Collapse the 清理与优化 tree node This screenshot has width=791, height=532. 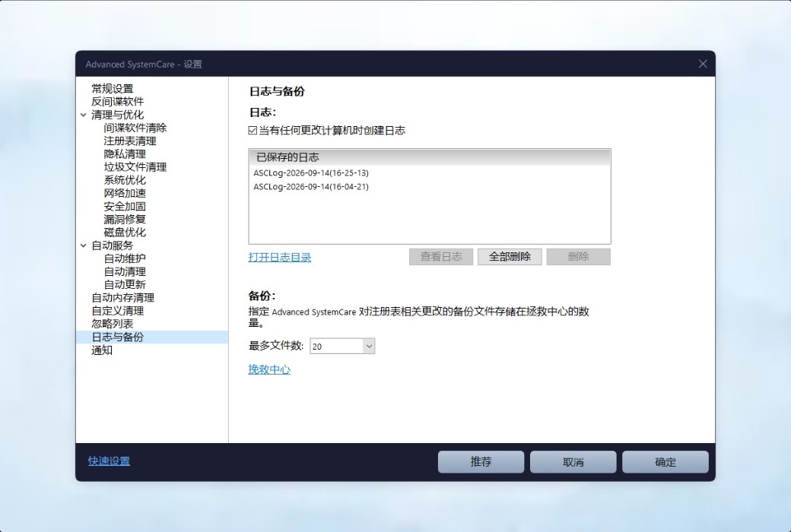click(x=83, y=115)
